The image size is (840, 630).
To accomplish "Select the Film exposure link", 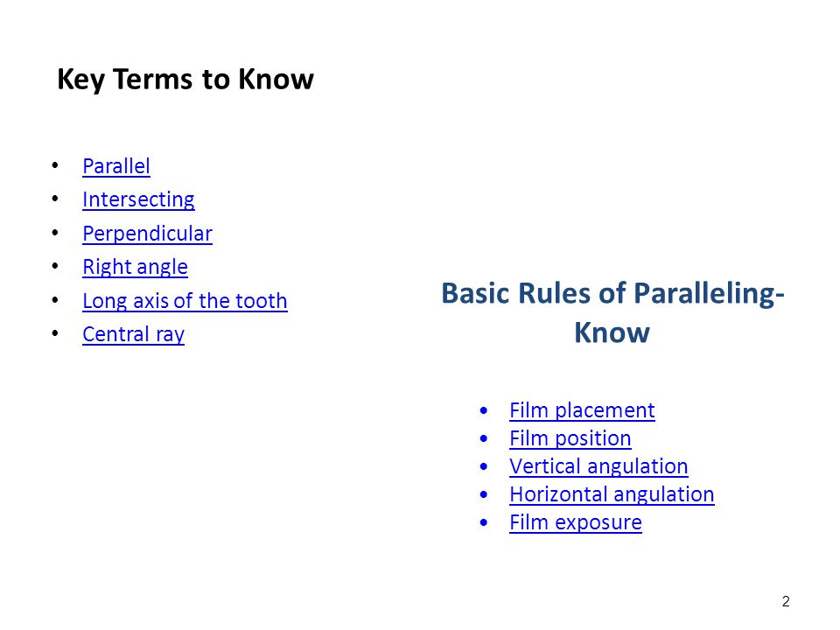I will click(x=576, y=522).
